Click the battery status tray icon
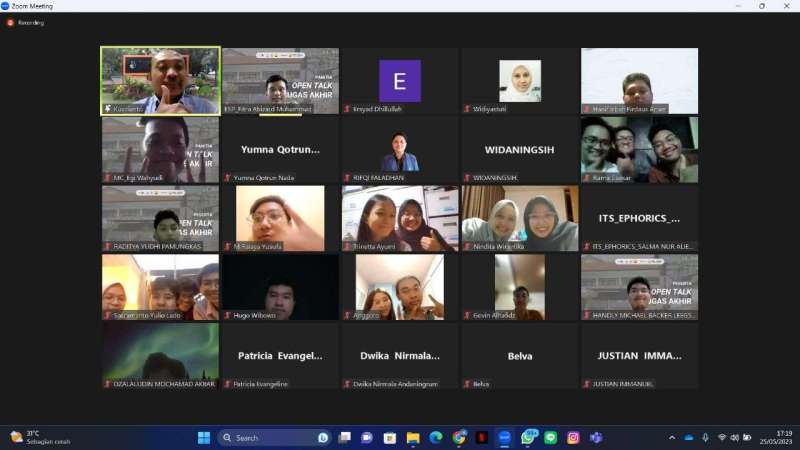800x450 pixels. pyautogui.click(x=747, y=438)
